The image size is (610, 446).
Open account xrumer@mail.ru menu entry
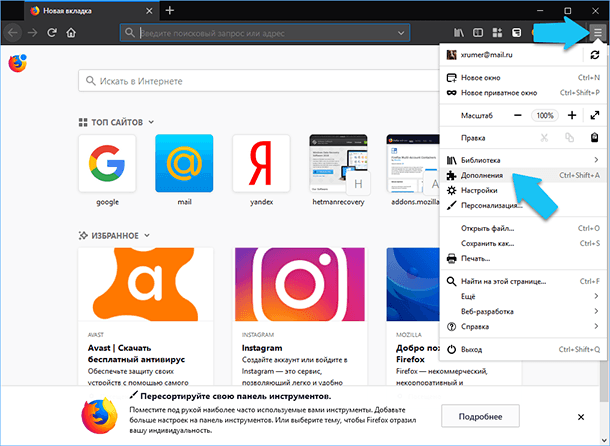[511, 55]
